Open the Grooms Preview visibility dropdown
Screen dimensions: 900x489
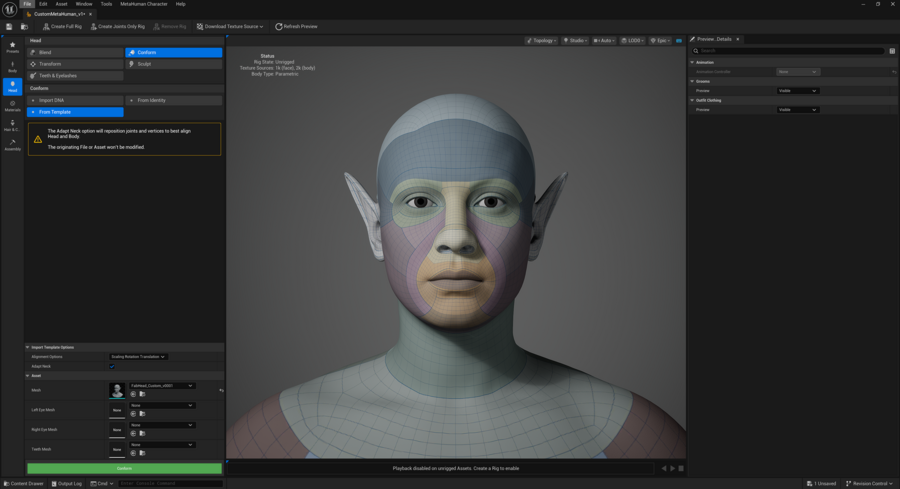click(x=798, y=91)
